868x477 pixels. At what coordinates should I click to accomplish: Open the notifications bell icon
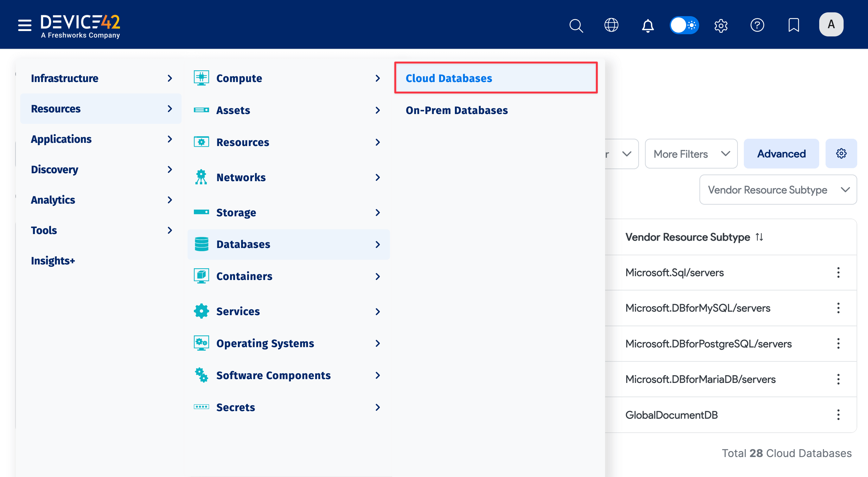click(648, 25)
